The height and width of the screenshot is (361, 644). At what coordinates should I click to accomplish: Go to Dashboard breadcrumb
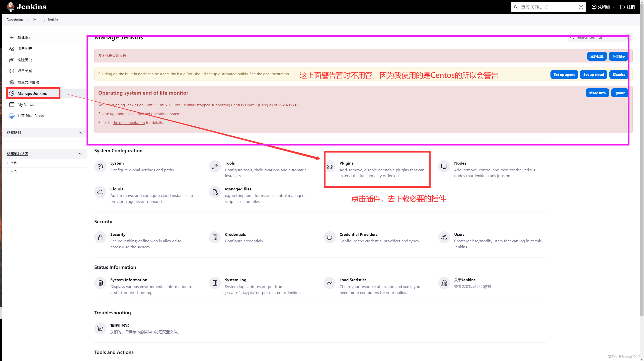click(16, 20)
